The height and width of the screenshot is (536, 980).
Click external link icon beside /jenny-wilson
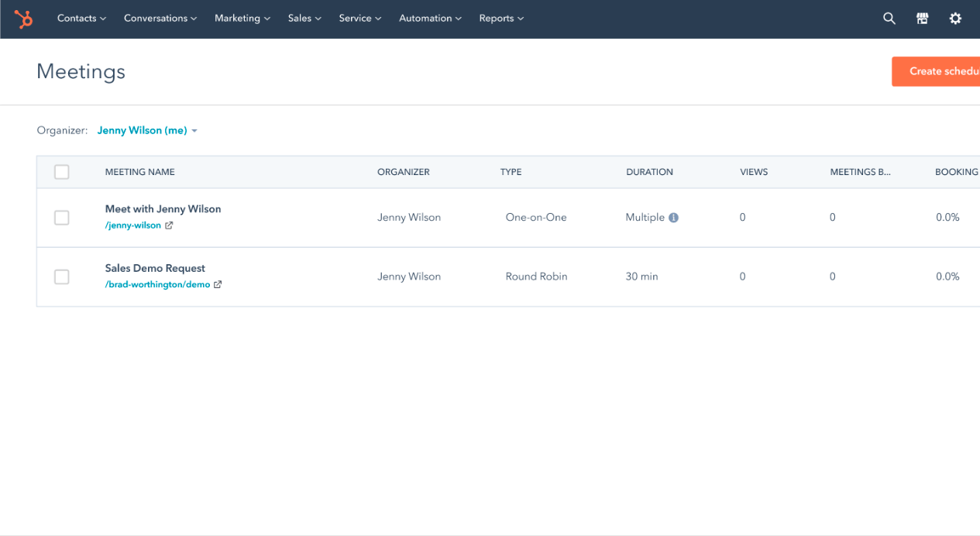(x=169, y=225)
